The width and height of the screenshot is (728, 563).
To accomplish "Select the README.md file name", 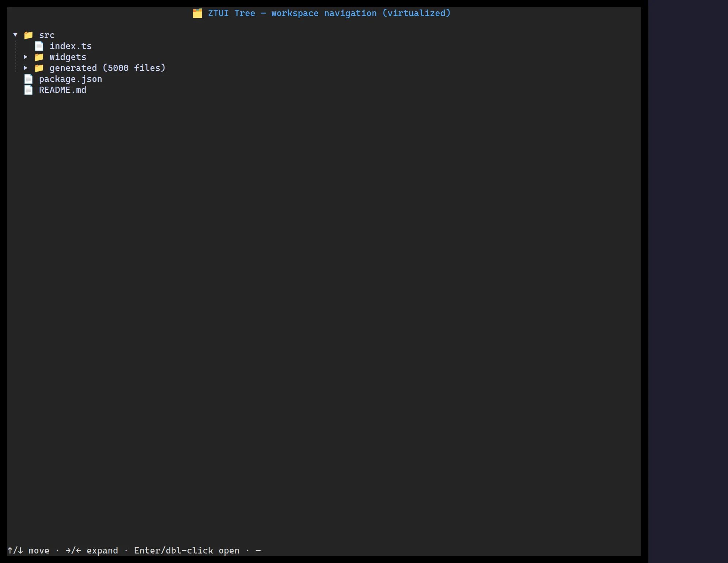I will [63, 90].
